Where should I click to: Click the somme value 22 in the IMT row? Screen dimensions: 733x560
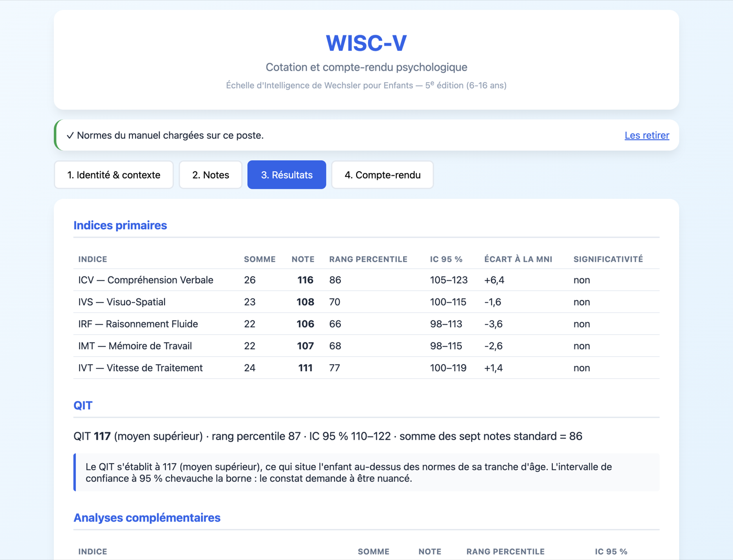[250, 346]
